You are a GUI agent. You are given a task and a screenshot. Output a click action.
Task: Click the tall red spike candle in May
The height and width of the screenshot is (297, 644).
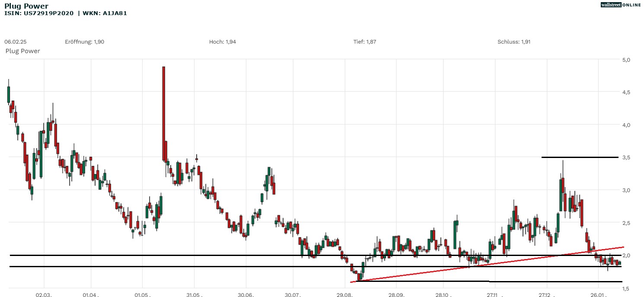pos(164,112)
